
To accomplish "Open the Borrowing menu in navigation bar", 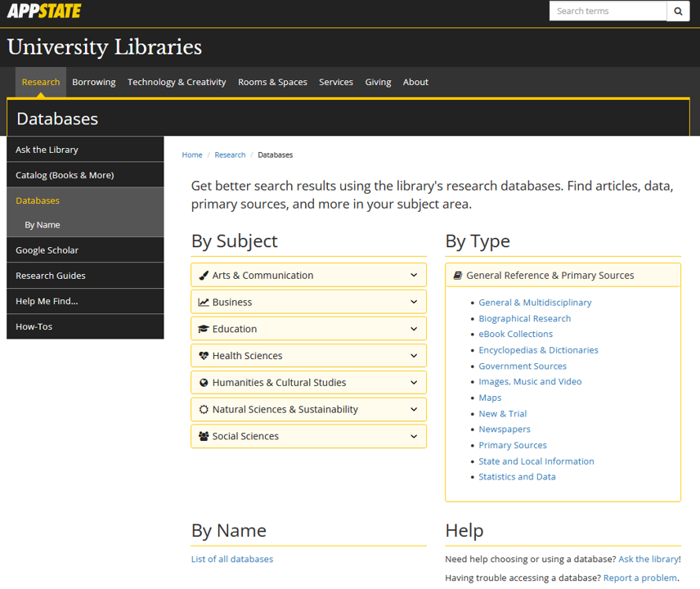I will [x=93, y=83].
